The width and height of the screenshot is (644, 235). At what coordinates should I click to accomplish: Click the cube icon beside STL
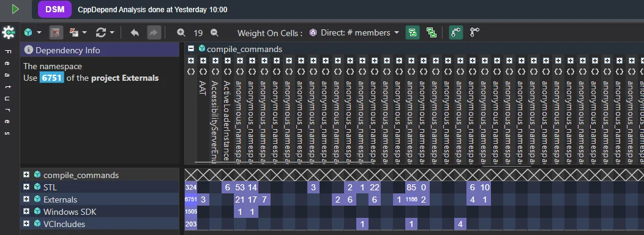pyautogui.click(x=37, y=187)
